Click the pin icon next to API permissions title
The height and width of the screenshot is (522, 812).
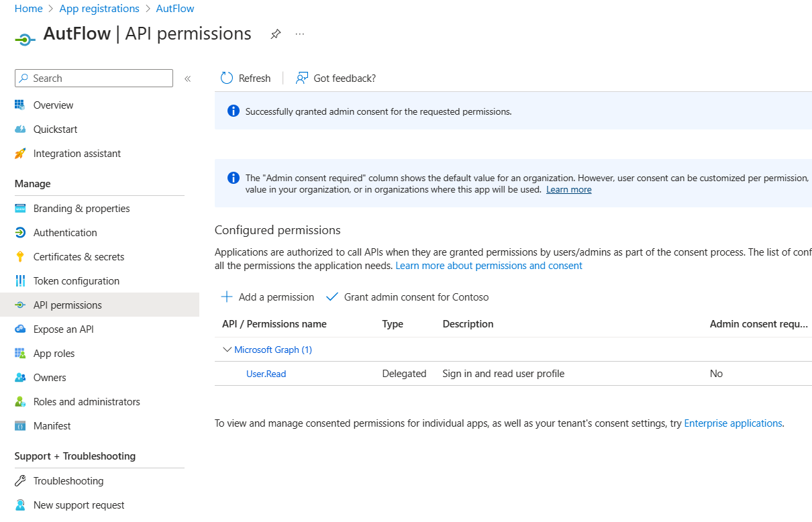click(x=275, y=34)
